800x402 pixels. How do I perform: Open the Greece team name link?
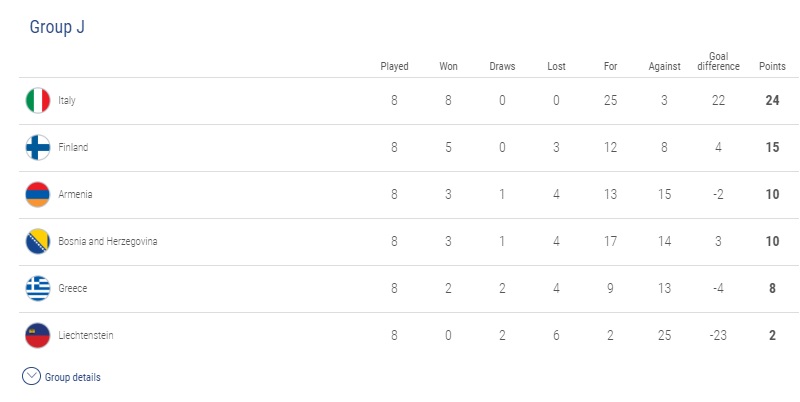72,288
